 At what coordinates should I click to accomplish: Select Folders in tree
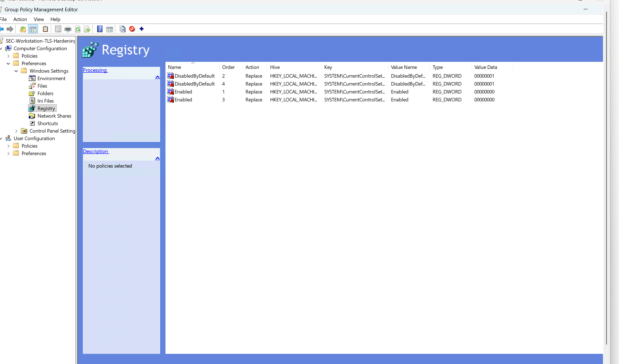[x=45, y=93]
